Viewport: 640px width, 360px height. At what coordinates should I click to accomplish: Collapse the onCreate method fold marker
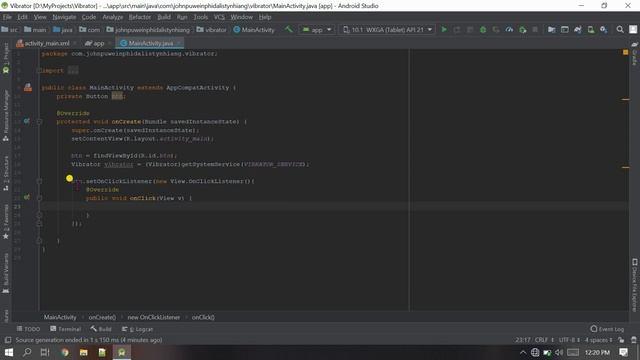click(40, 121)
